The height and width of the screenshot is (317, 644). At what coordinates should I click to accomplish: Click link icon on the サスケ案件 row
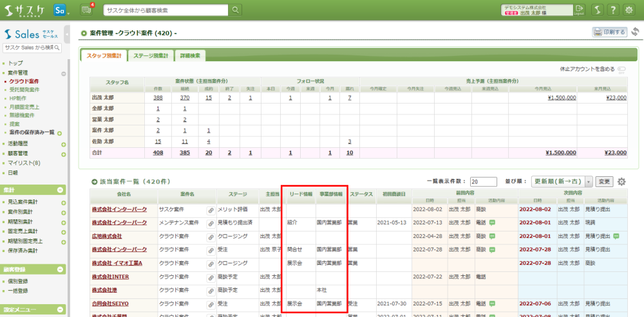tap(211, 210)
